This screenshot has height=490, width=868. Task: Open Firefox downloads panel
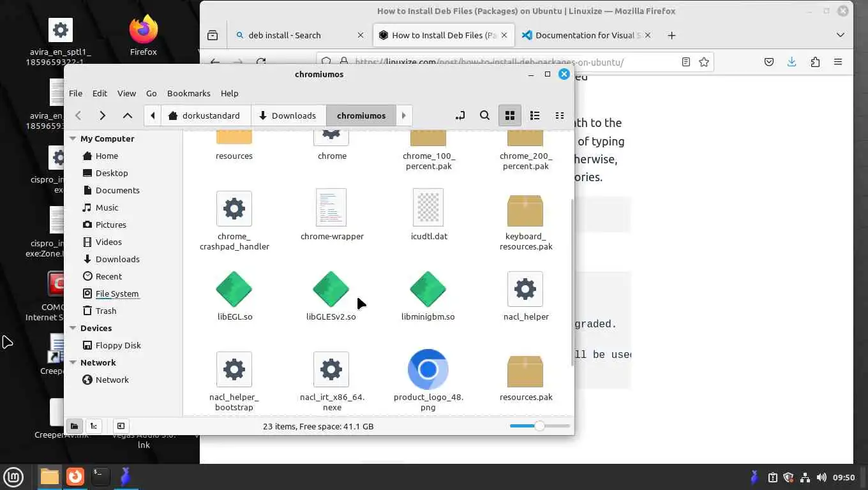coord(791,62)
